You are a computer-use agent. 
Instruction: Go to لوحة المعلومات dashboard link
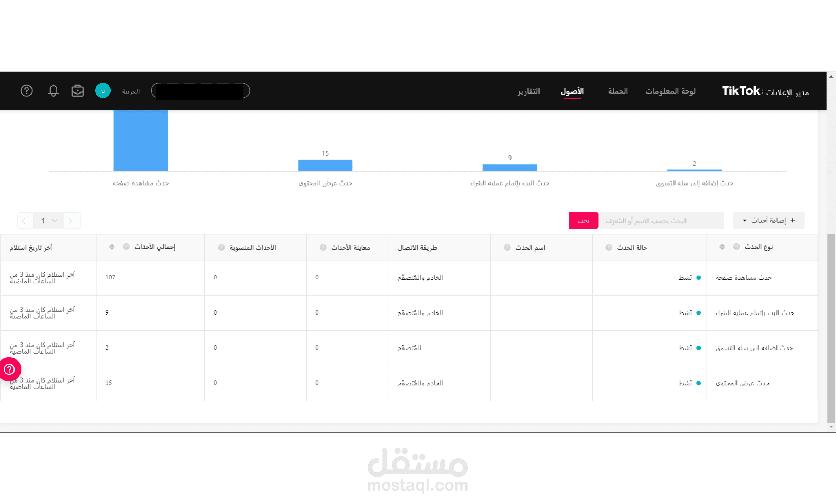pyautogui.click(x=670, y=91)
